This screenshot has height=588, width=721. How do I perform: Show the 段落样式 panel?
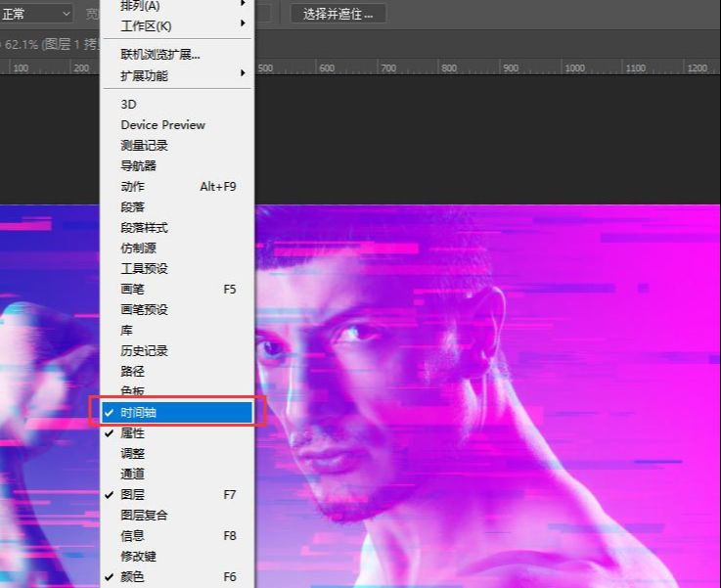coord(177,228)
